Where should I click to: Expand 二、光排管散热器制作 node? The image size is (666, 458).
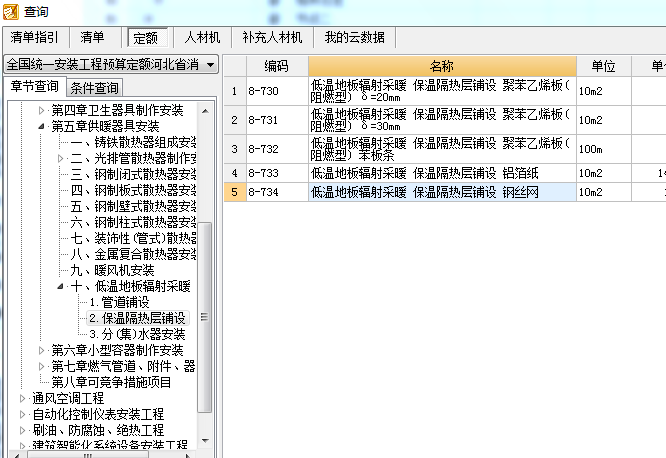60,158
